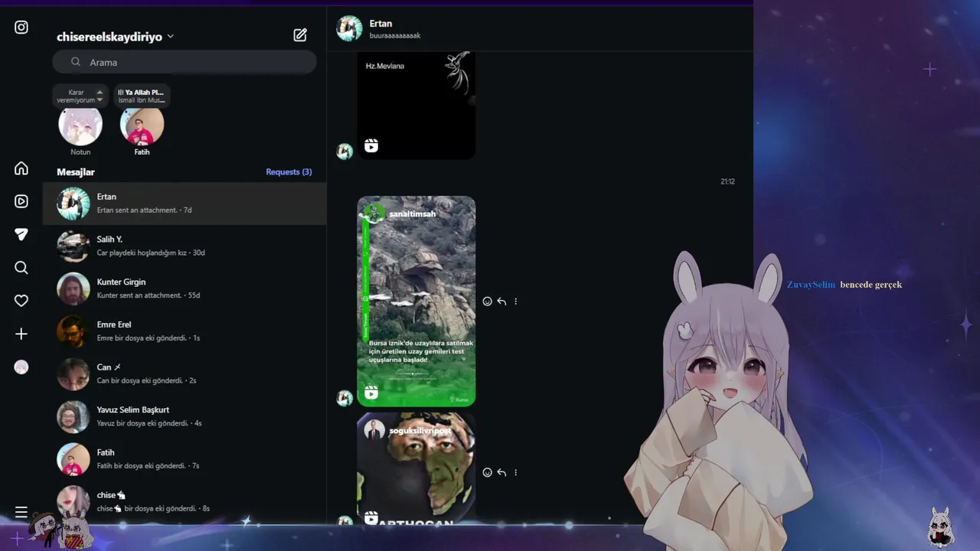This screenshot has height=551, width=980.
Task: Reply to the sanaltimsah reel message
Action: (x=501, y=302)
